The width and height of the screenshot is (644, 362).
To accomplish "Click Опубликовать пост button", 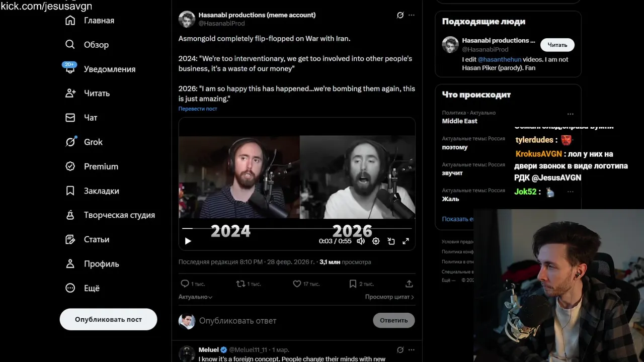I will [x=108, y=319].
